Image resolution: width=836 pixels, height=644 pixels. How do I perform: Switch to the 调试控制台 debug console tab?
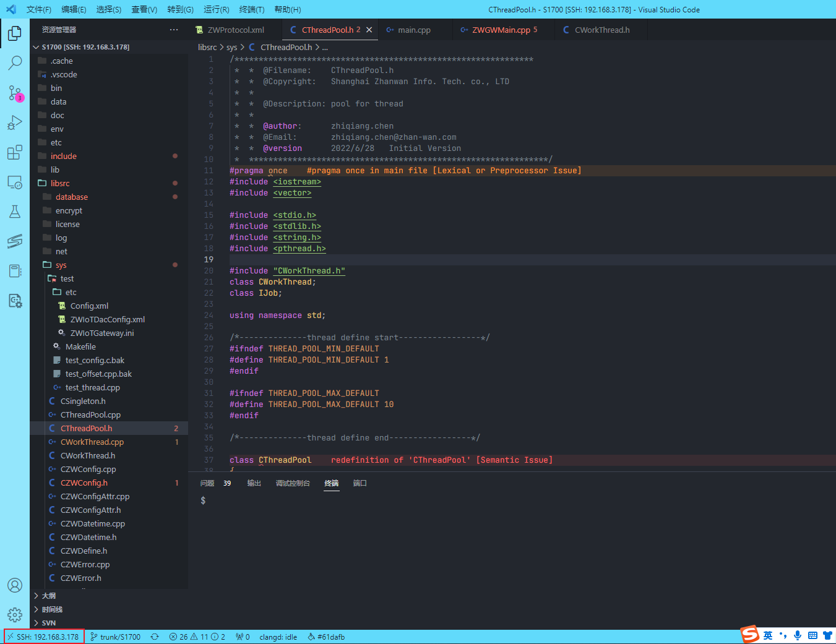tap(293, 483)
